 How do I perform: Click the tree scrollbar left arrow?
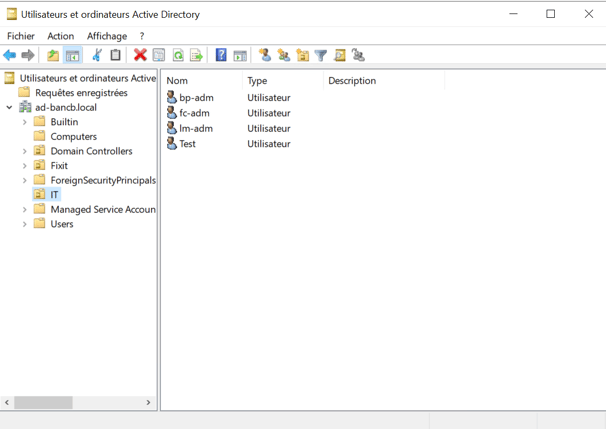coord(7,402)
